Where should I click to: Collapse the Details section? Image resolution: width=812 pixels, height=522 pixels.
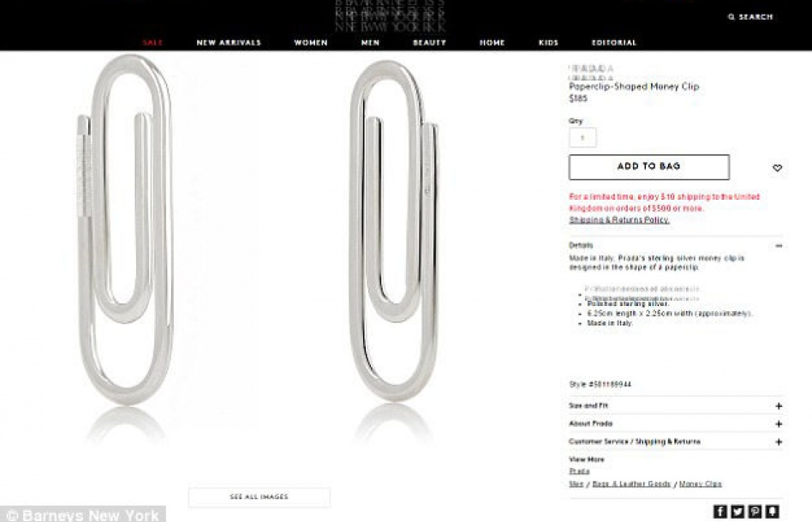[x=779, y=246]
